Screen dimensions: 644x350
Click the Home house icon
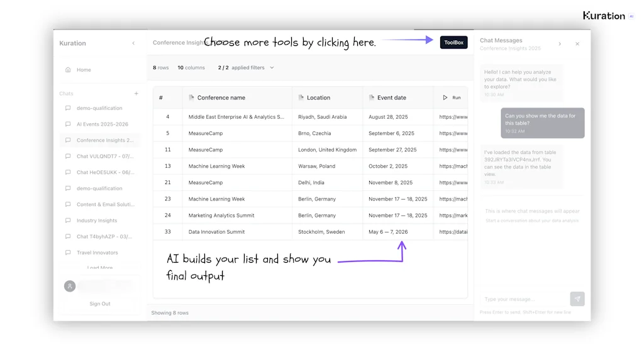[68, 70]
